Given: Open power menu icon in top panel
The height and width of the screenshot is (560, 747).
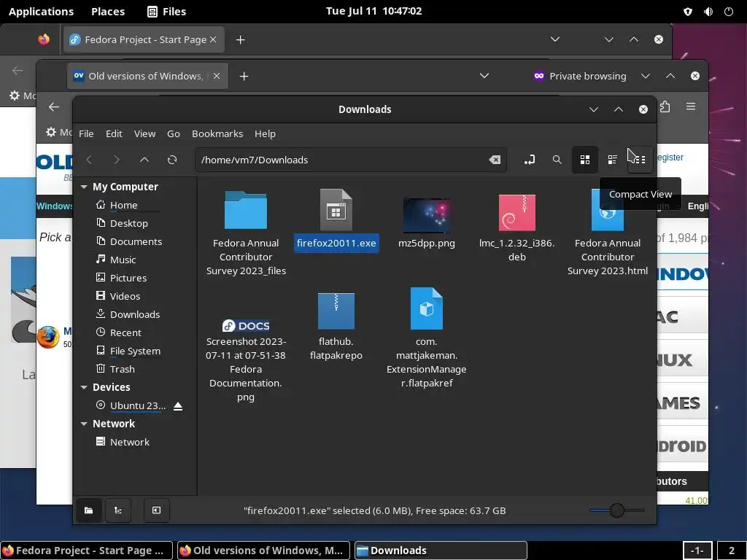Looking at the screenshot, I should point(729,12).
